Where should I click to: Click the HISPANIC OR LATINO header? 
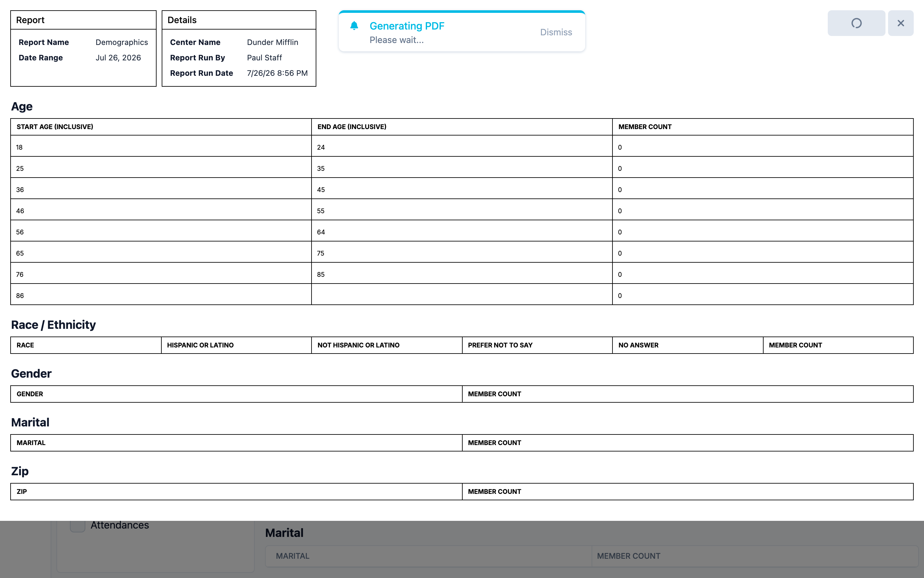[x=236, y=345]
